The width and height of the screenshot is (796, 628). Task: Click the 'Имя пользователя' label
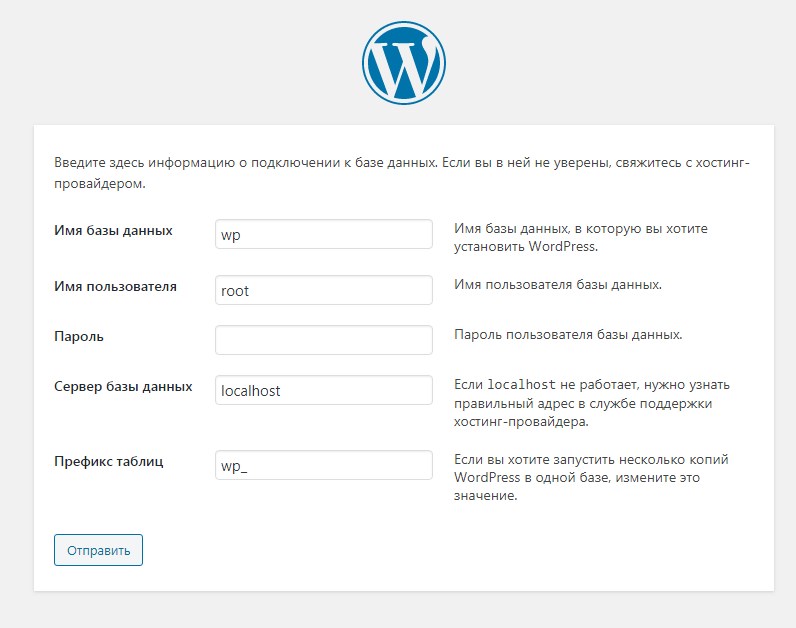click(x=115, y=287)
